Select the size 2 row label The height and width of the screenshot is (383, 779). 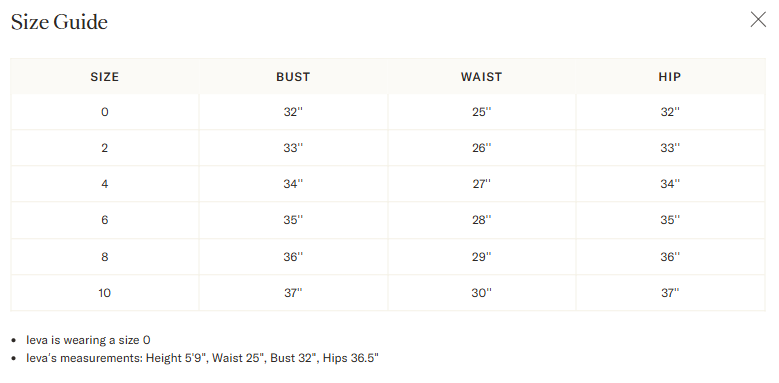click(x=104, y=148)
